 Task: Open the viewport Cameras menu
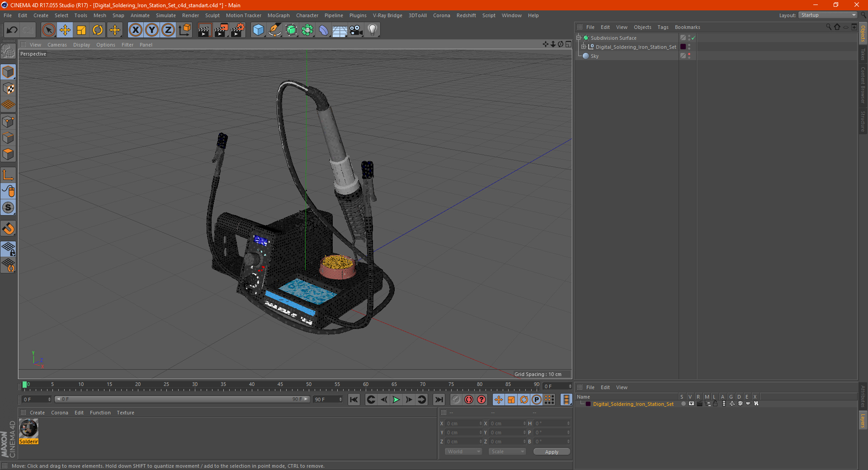57,45
